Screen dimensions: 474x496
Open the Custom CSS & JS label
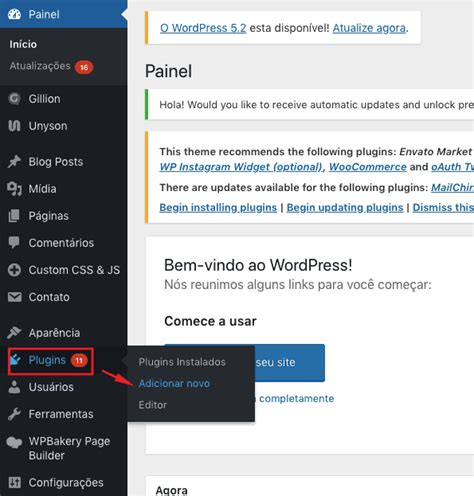[74, 270]
